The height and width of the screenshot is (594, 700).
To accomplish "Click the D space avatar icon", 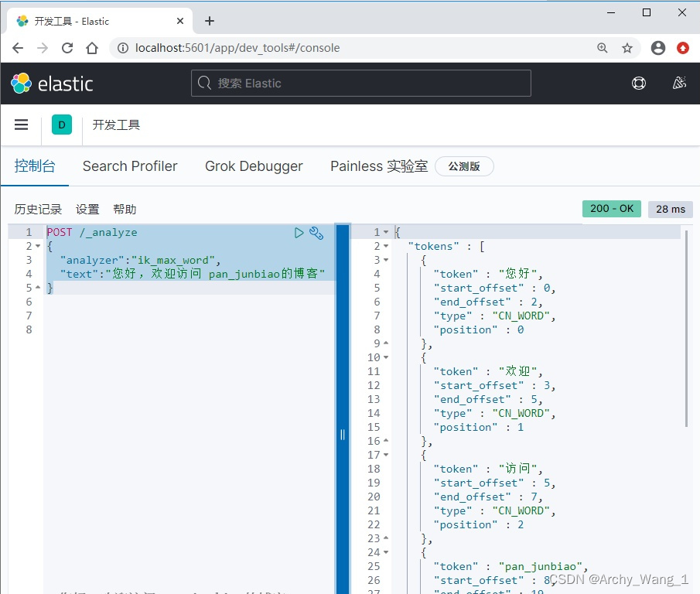I will [61, 124].
